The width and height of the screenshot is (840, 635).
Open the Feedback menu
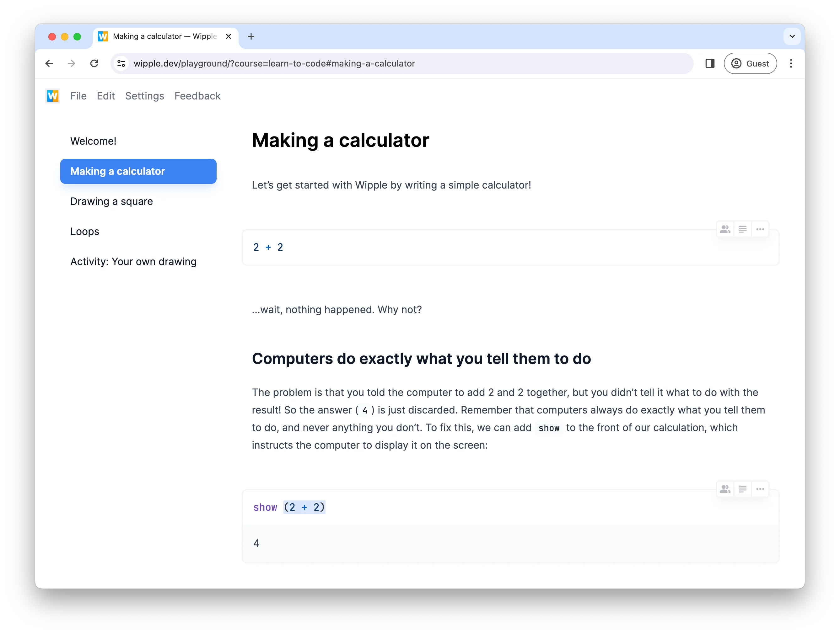click(x=197, y=96)
